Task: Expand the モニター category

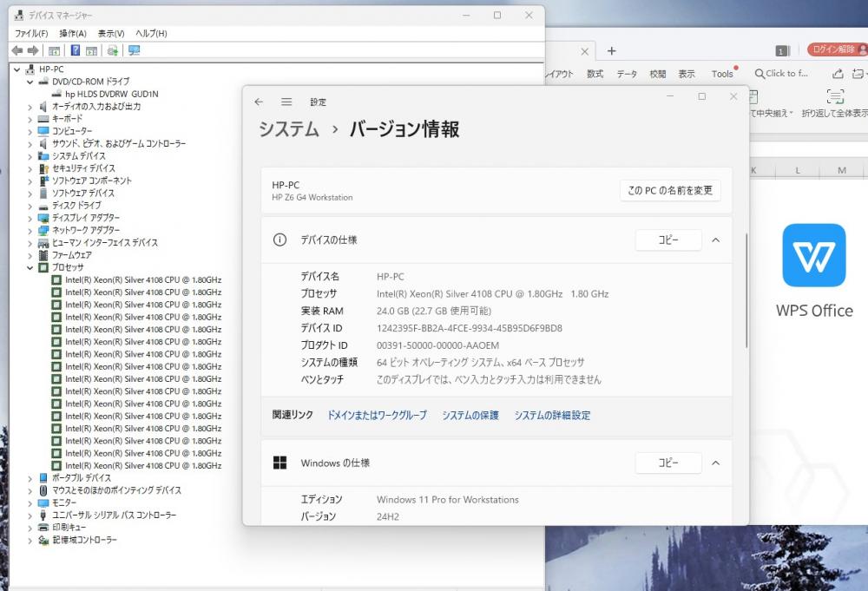Action: point(30,503)
